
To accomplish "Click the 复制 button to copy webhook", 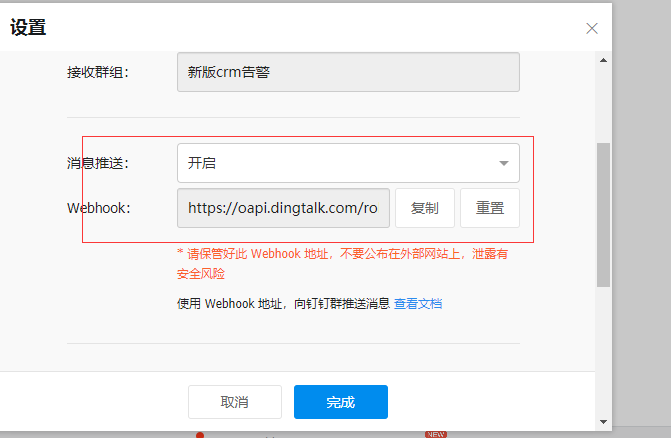I will click(425, 208).
